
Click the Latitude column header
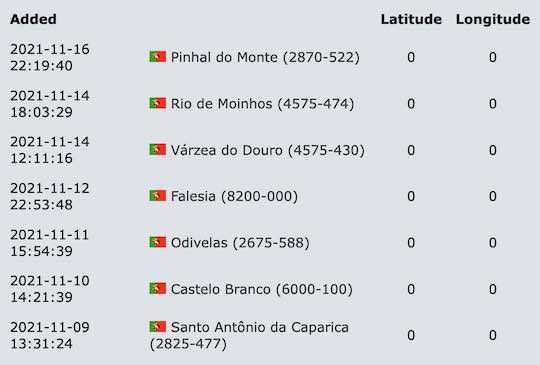pyautogui.click(x=411, y=19)
